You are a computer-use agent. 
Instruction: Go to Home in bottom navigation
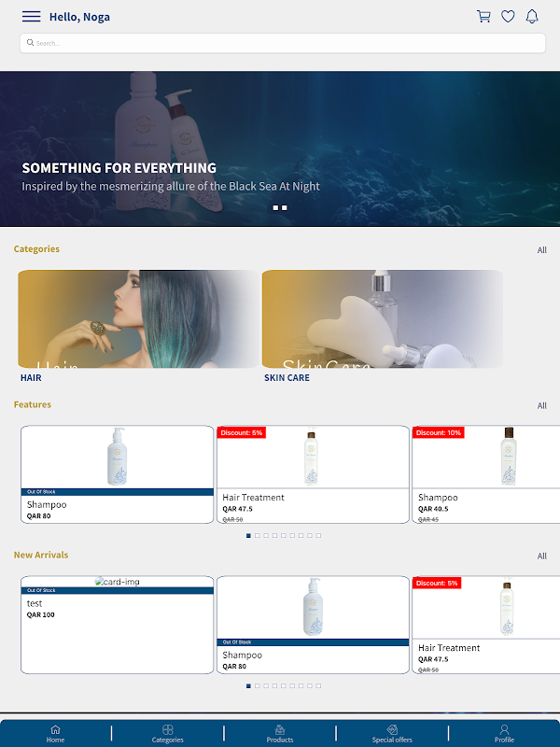tap(55, 734)
